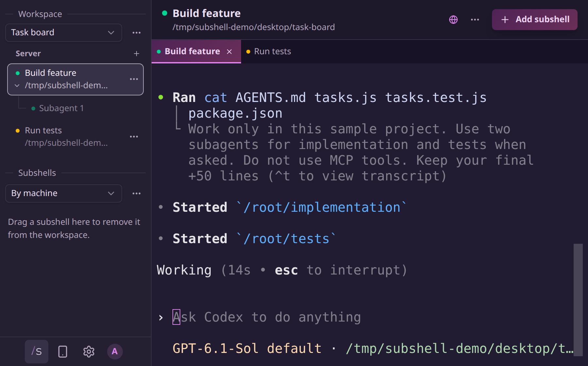Viewport: 588px width, 366px height.
Task: Click the path /tmp/subshell-demo/desktop/task-board in header
Action: coord(253,27)
